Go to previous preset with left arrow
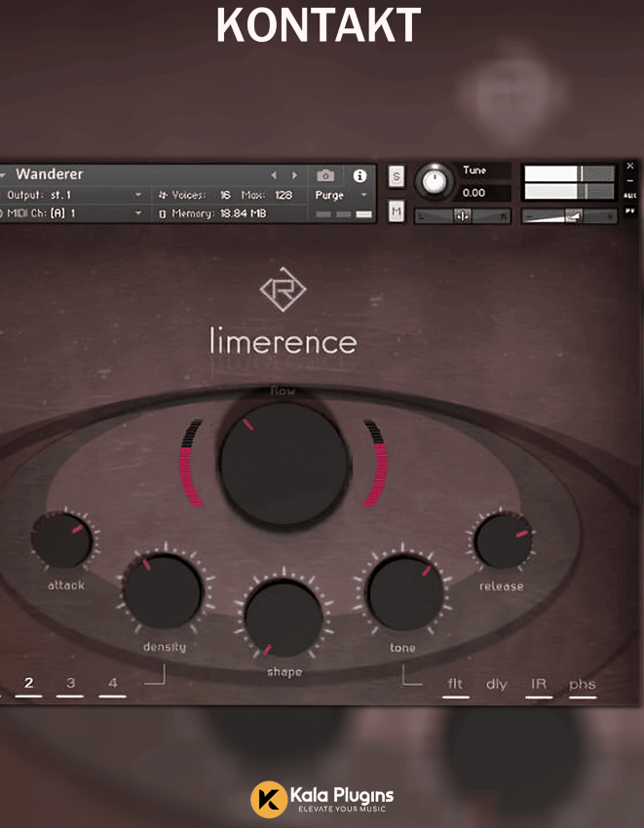The height and width of the screenshot is (828, 644). point(274,175)
